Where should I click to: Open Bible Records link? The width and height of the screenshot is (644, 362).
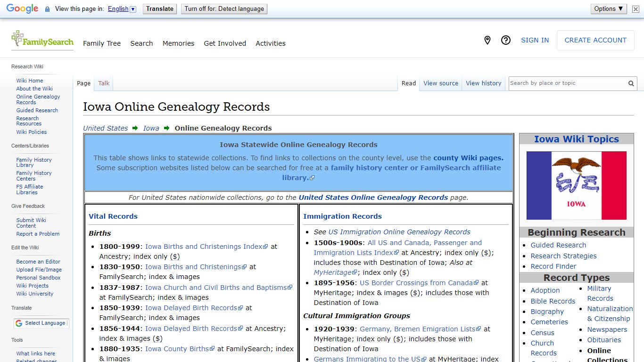tap(553, 301)
